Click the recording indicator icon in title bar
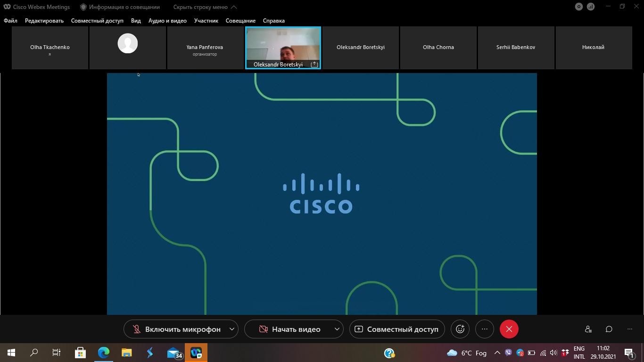Image resolution: width=644 pixels, height=362 pixels. 579,7
